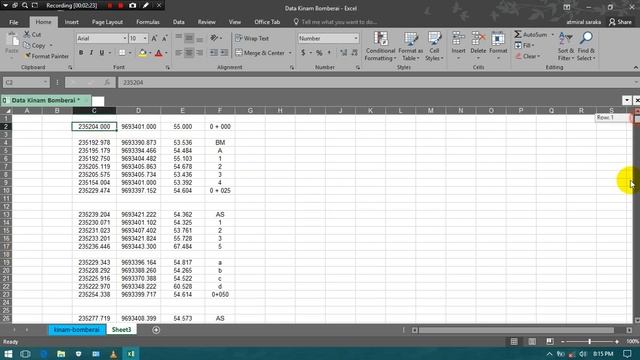Open Conditional Formatting menu
The image size is (640, 360).
380,46
